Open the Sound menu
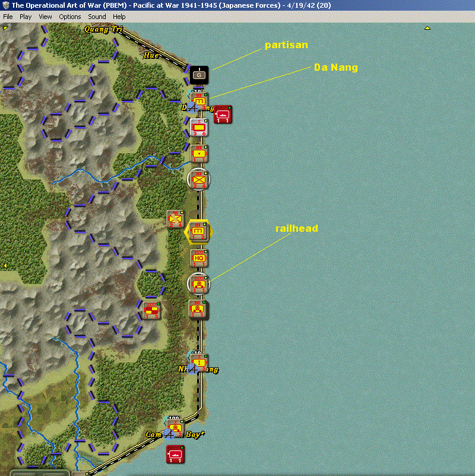Screen dimensions: 475x476 [x=97, y=17]
